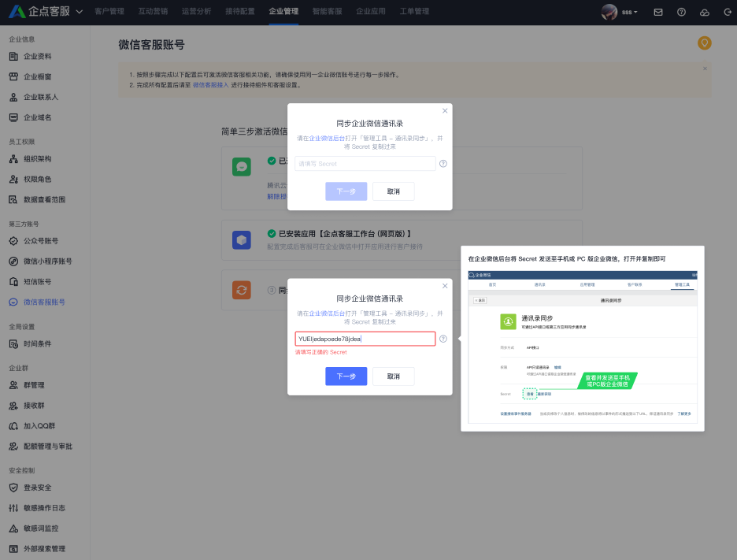The image size is (737, 560).
Task: Click the 企点客服 logo
Action: (39, 11)
